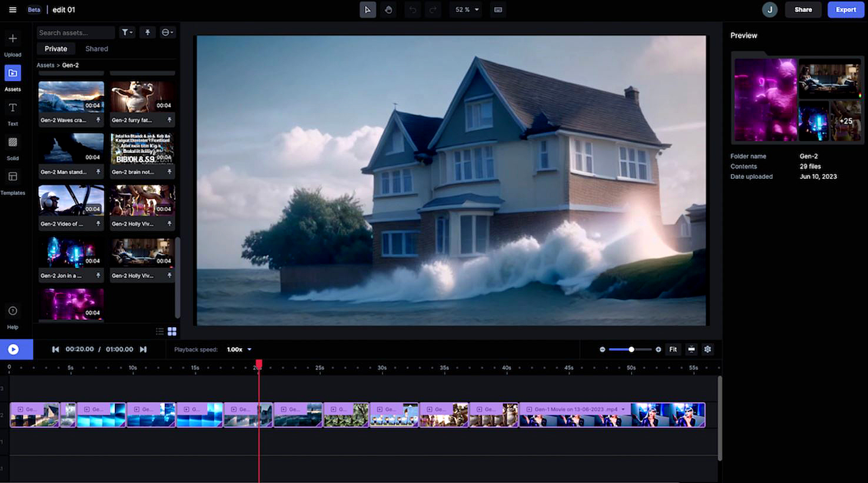The image size is (868, 483).
Task: Open the Solid panel in sidebar
Action: tap(12, 147)
